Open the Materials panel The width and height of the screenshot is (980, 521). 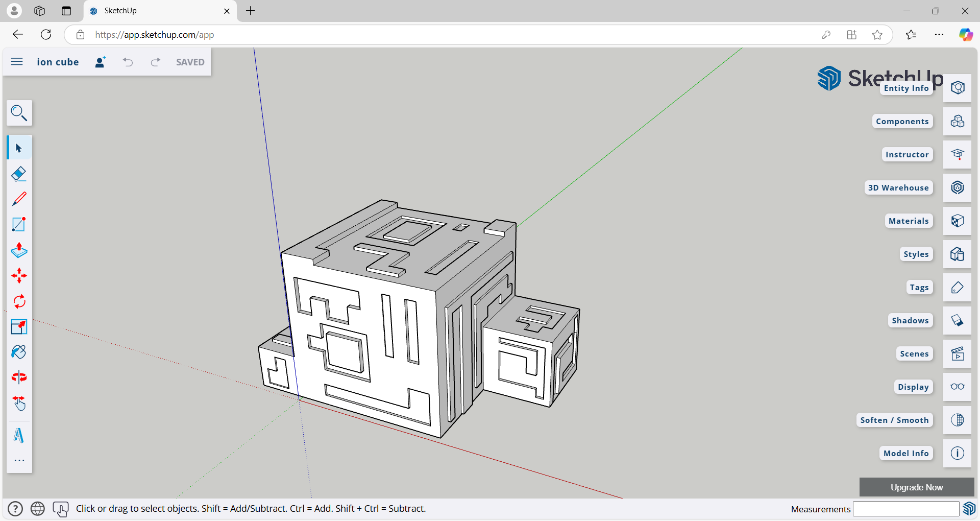click(x=958, y=221)
